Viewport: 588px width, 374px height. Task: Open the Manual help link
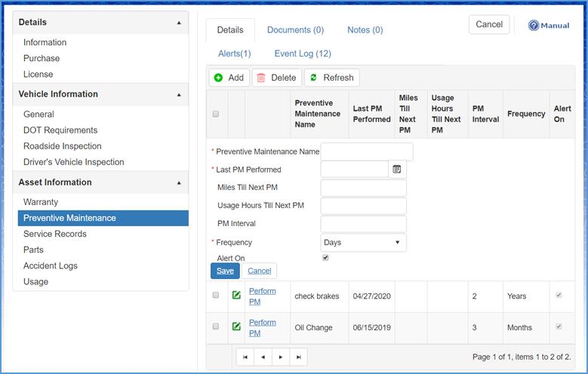[549, 26]
